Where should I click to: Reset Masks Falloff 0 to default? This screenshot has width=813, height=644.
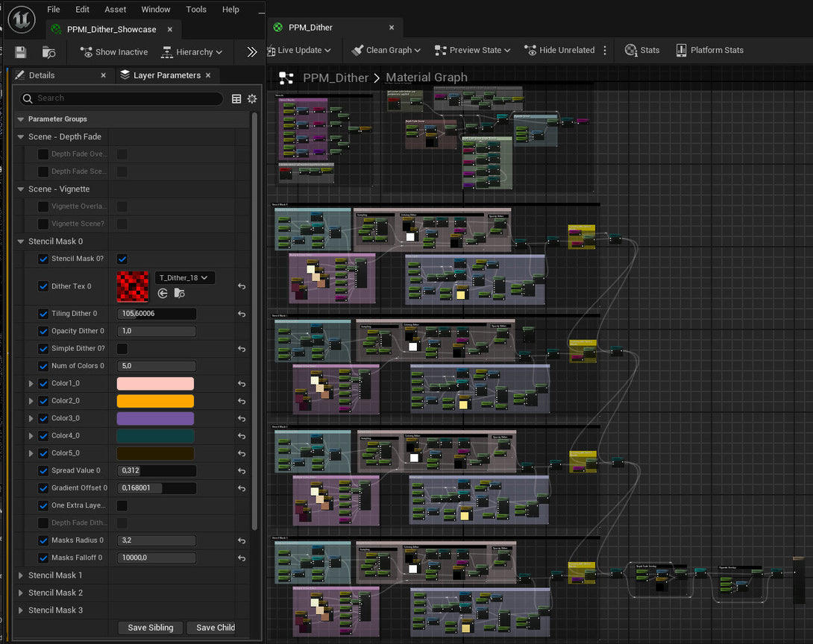242,558
